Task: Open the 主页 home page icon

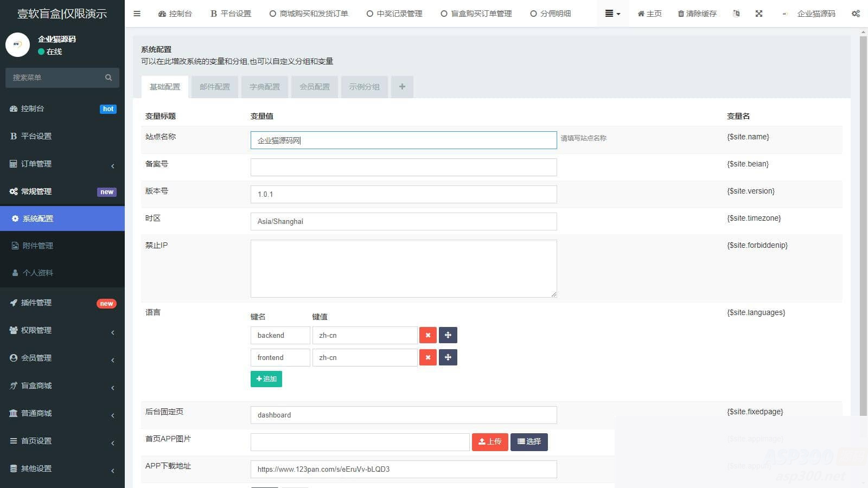Action: 649,14
